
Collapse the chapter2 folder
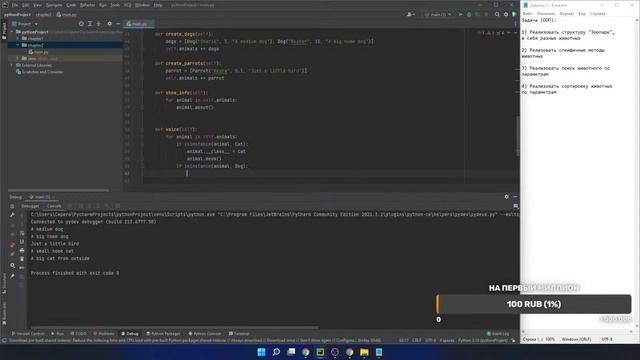(18, 45)
